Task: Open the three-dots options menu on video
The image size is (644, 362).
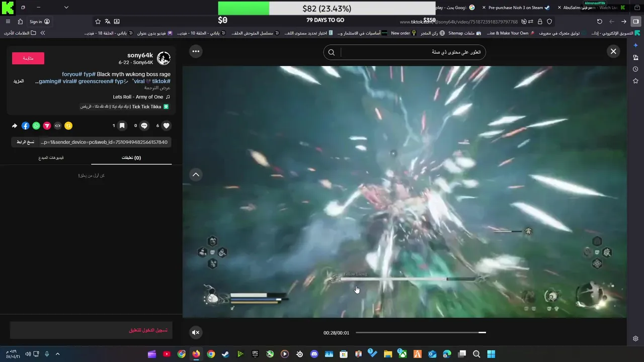Action: point(196,51)
